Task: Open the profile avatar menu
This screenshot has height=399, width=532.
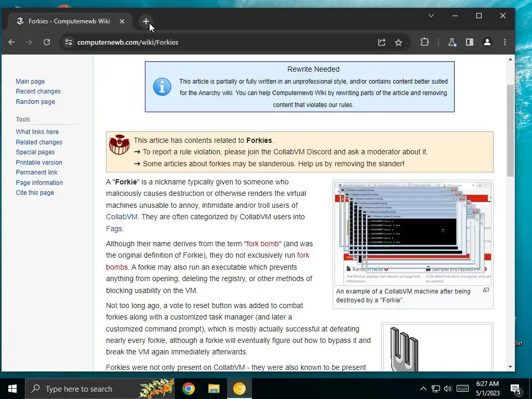Action: [x=487, y=42]
